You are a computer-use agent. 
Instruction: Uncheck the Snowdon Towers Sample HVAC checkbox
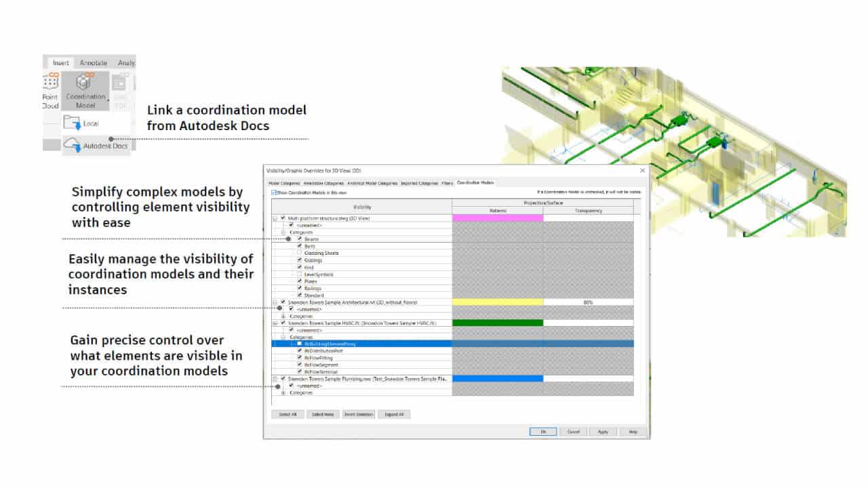283,323
